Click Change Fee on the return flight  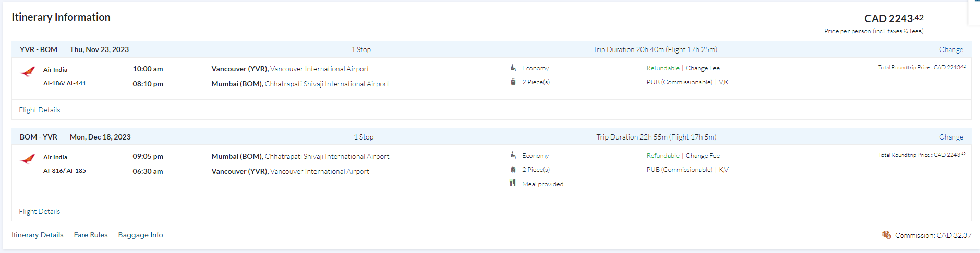point(703,156)
